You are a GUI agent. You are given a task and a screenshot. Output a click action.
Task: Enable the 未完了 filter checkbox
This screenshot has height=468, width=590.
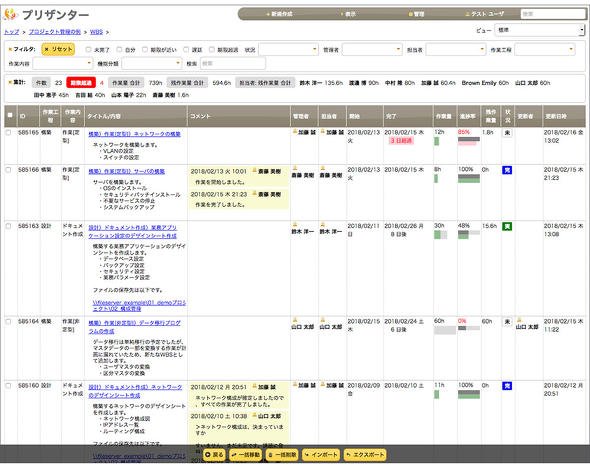88,50
